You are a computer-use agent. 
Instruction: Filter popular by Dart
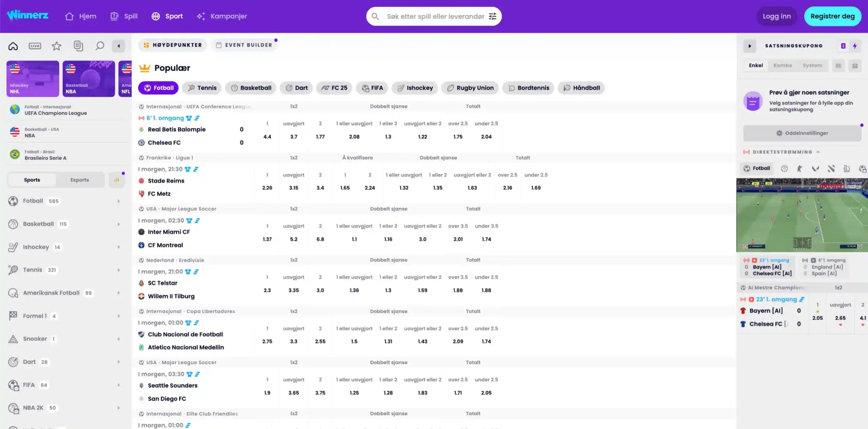(x=296, y=88)
